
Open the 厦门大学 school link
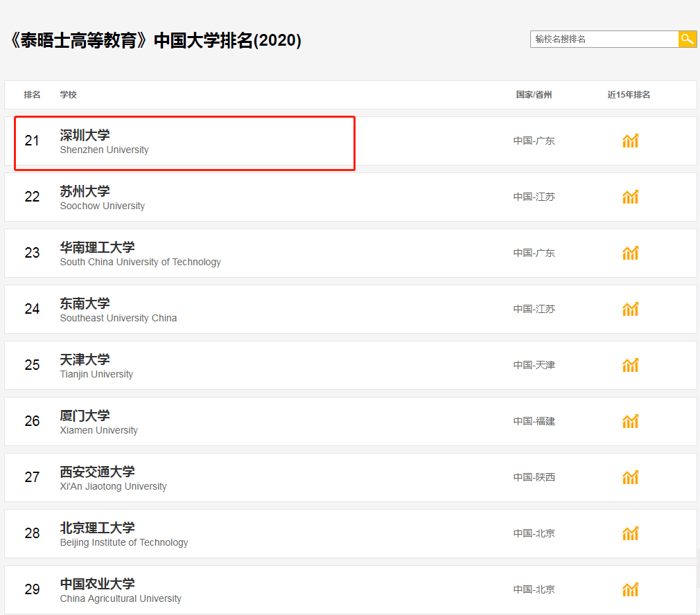point(85,416)
